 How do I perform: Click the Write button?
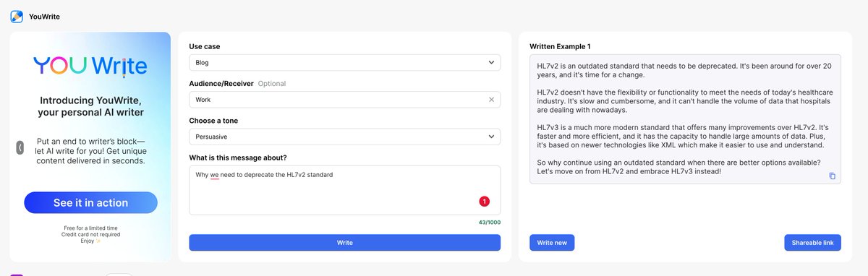coord(344,243)
